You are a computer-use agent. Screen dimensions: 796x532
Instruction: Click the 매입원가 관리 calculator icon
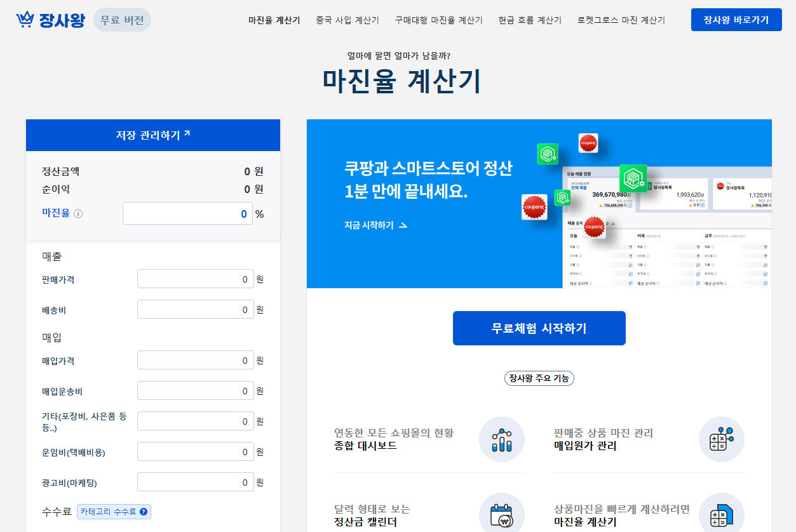click(722, 439)
